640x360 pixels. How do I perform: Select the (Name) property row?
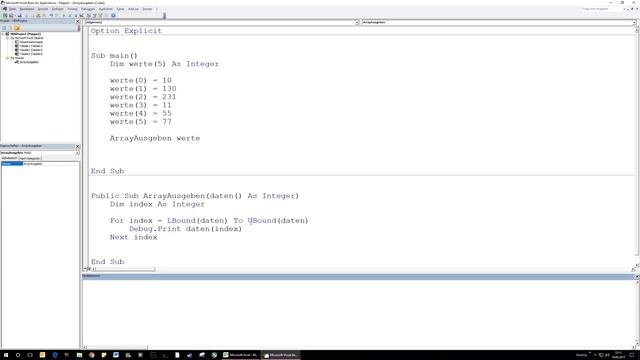40,164
